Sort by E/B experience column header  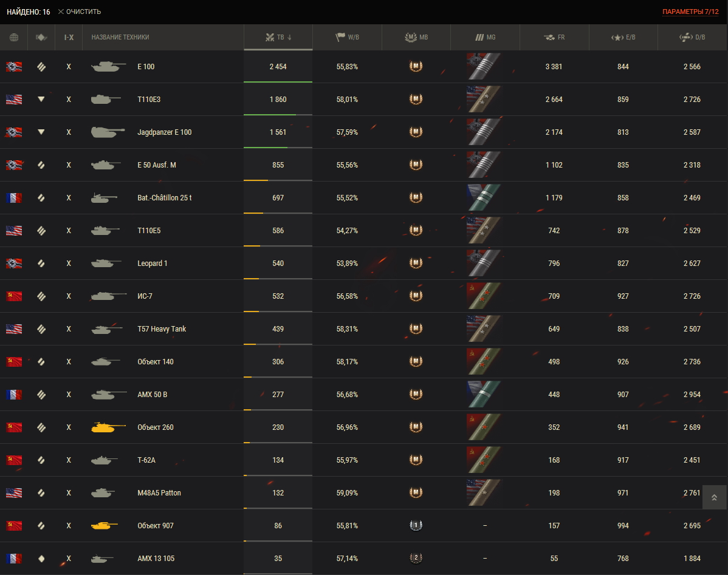[623, 37]
